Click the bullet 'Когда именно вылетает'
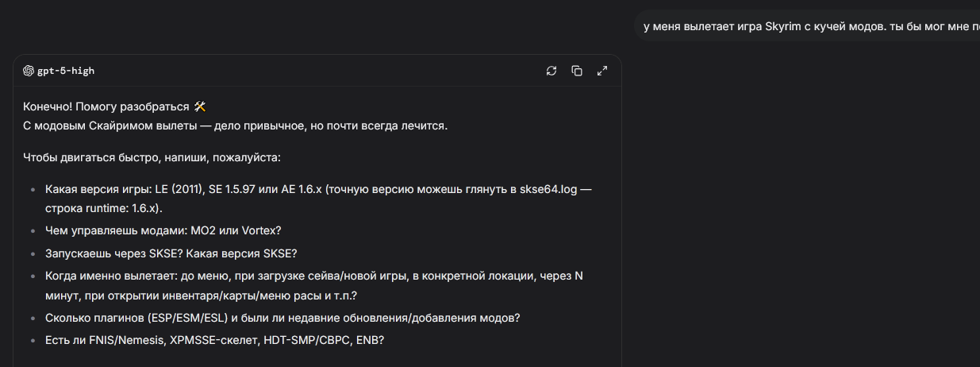Screen dimensions: 980x367 click(x=314, y=285)
